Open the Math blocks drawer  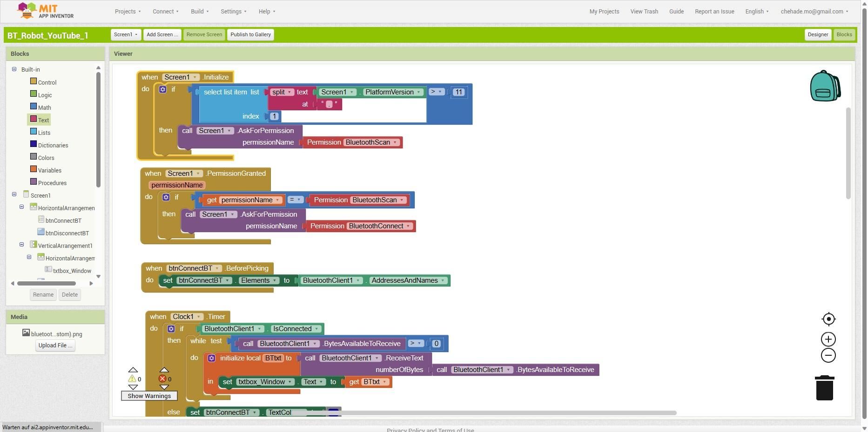pos(44,107)
